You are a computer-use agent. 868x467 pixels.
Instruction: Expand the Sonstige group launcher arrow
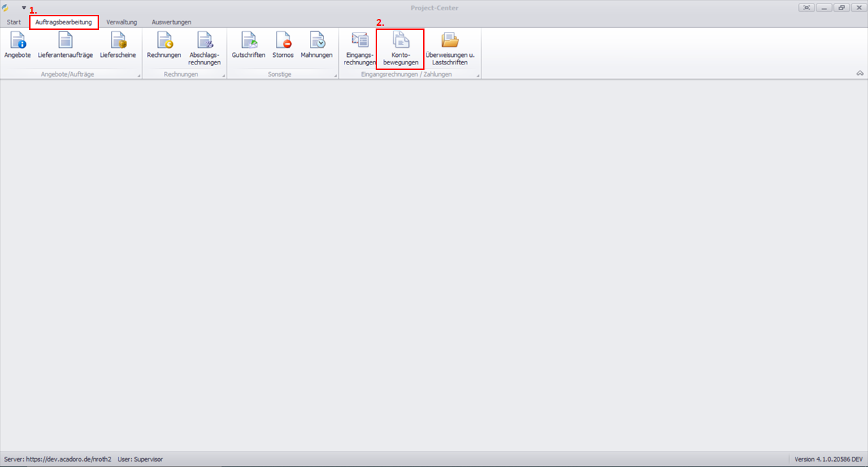(335, 75)
